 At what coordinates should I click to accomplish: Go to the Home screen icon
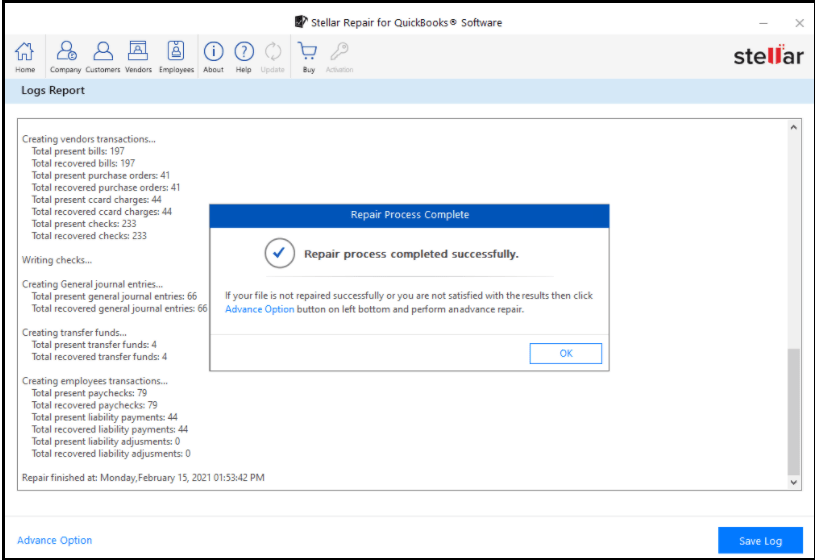tap(25, 55)
